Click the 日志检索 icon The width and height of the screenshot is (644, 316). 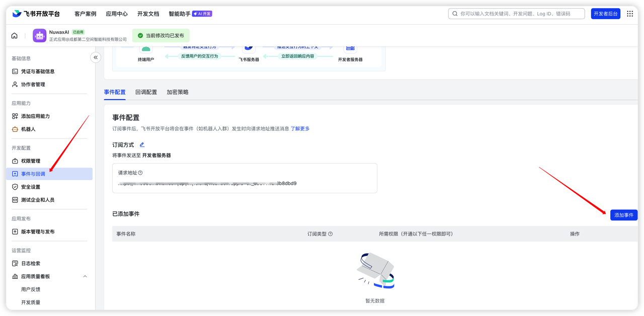15,263
